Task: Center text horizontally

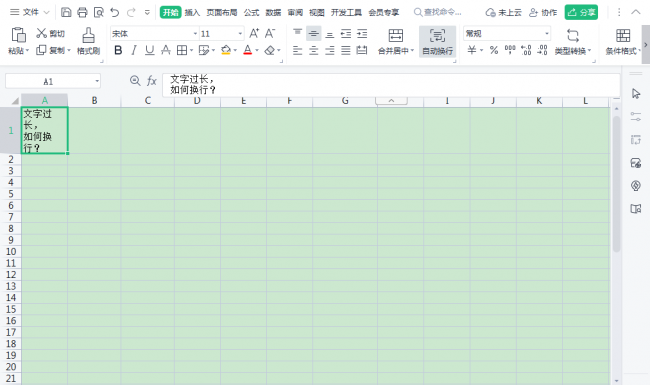Action: [313, 51]
